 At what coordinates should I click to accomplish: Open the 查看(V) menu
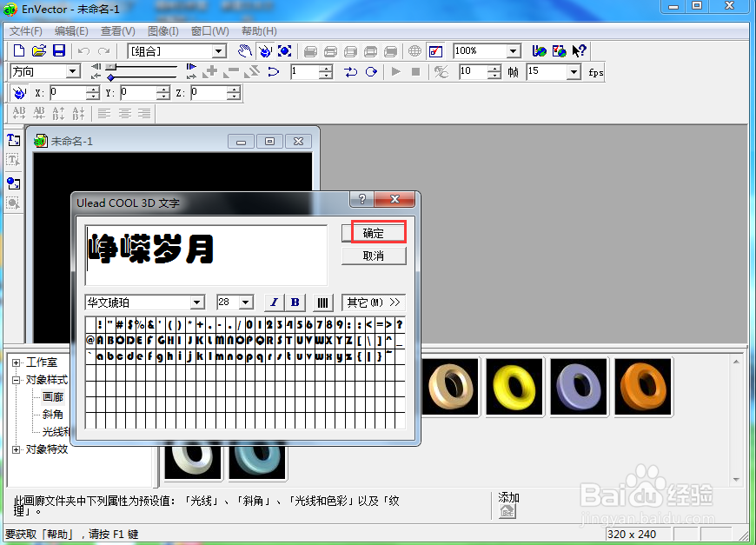tap(117, 31)
